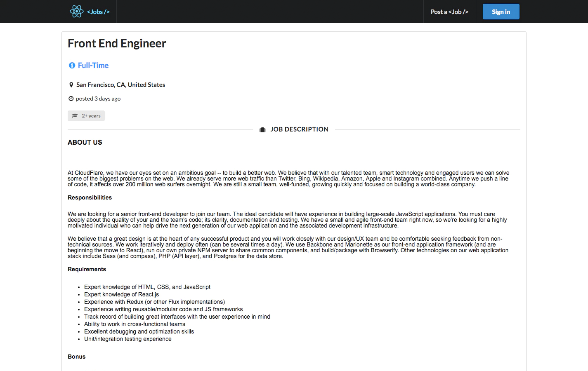The image size is (588, 371).
Task: Open the <Jobs /> home link
Action: coord(98,12)
